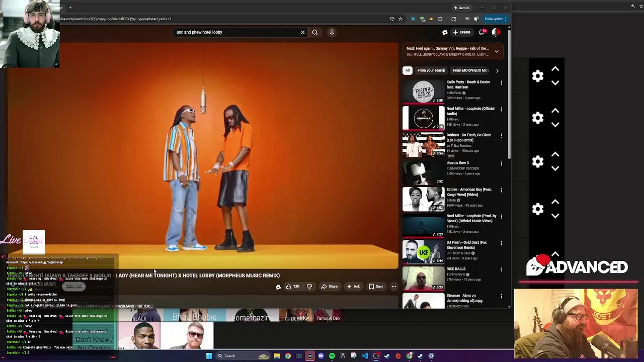This screenshot has width=644, height=362.
Task: Select the From your search chip
Action: coord(431,70)
